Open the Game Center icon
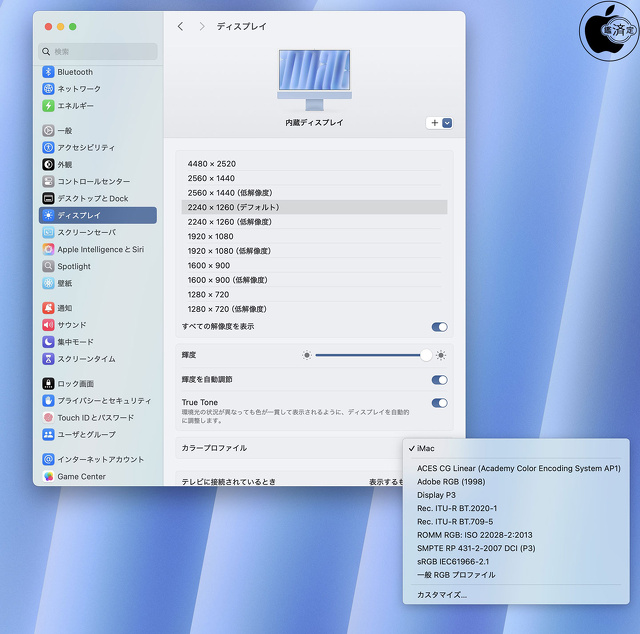Viewport: 640px width, 634px height. point(48,477)
